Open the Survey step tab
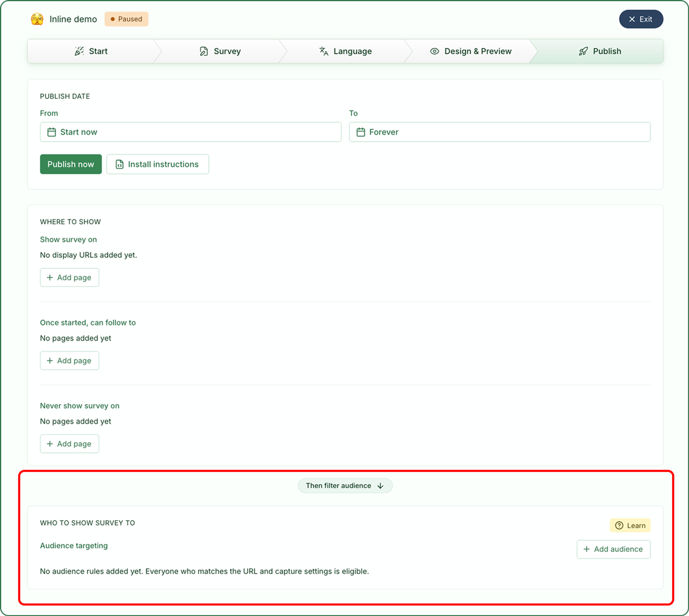Screen dimensions: 689x616 point(220,51)
